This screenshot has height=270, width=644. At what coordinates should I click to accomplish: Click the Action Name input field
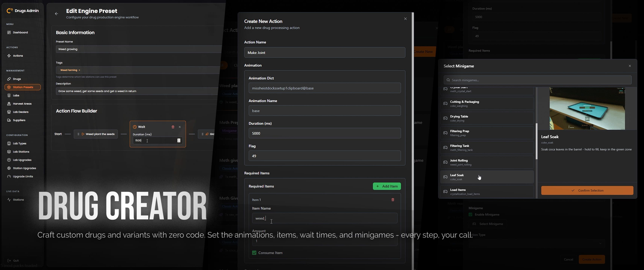pyautogui.click(x=324, y=53)
